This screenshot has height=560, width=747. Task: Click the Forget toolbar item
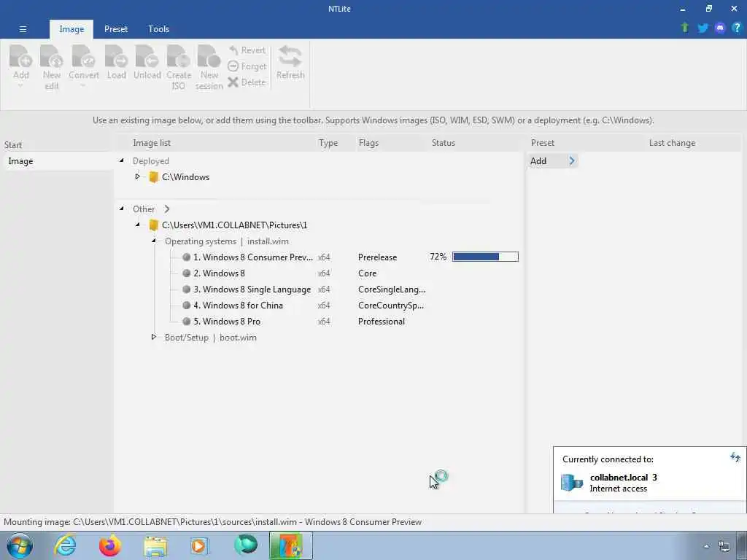pos(247,66)
